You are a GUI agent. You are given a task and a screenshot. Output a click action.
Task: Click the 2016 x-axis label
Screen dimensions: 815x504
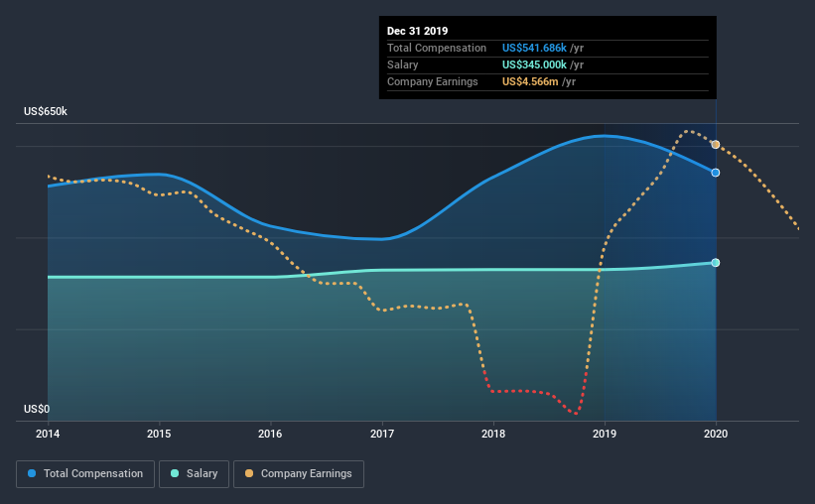click(270, 434)
